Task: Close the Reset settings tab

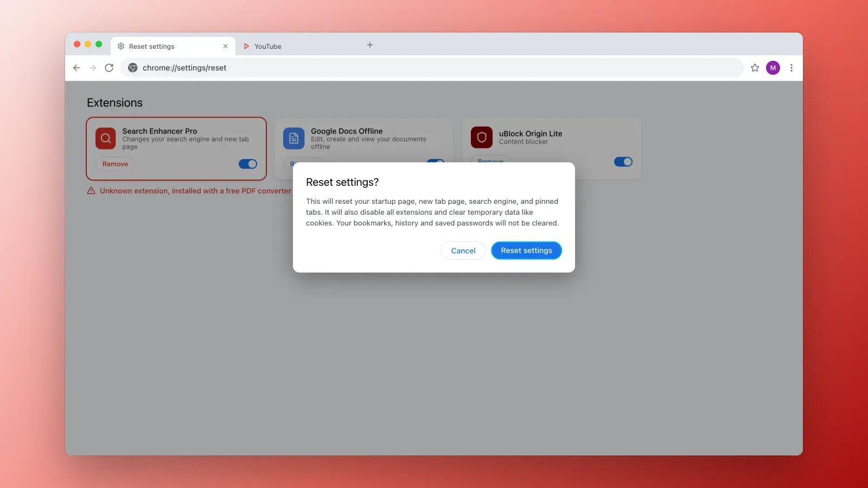Action: pos(226,46)
